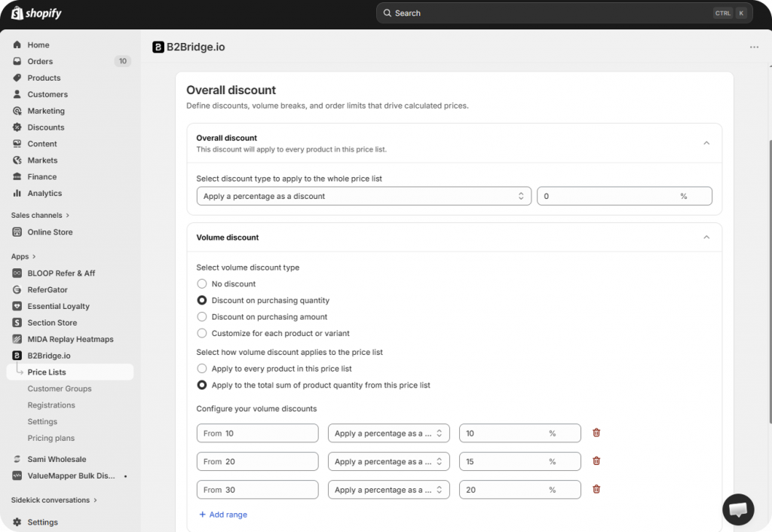The width and height of the screenshot is (772, 532).
Task: Click the 15 percent value field
Action: tap(520, 462)
